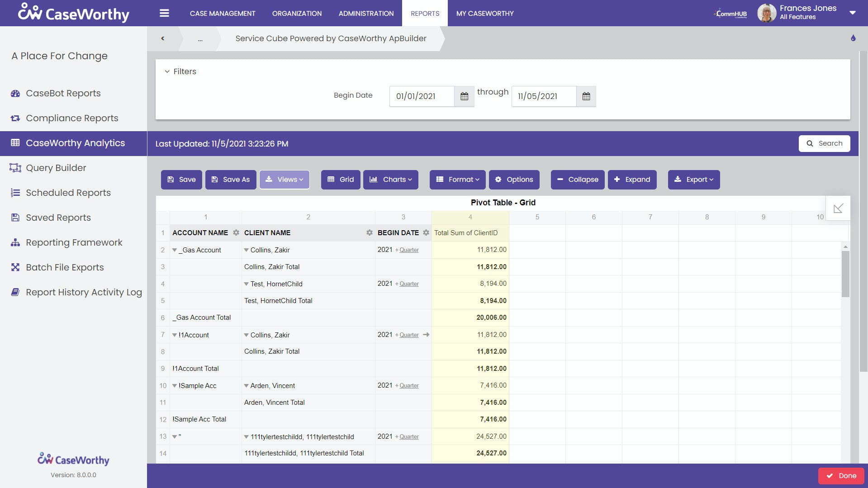Collapse the Arden, Vincent row
The image size is (868, 488).
246,386
